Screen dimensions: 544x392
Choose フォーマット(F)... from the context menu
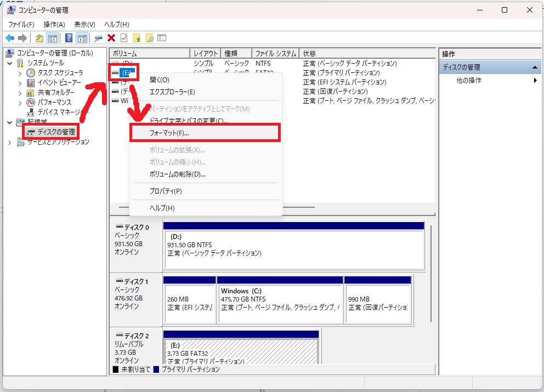click(x=169, y=133)
